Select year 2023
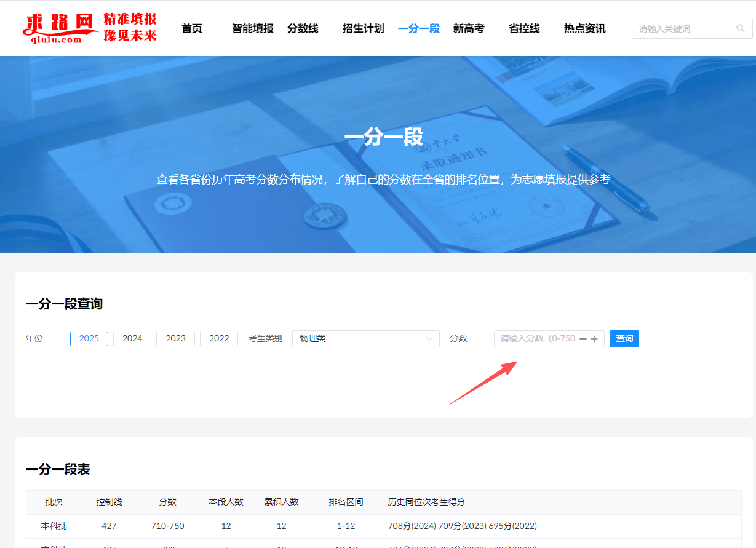This screenshot has width=756, height=548. (175, 338)
